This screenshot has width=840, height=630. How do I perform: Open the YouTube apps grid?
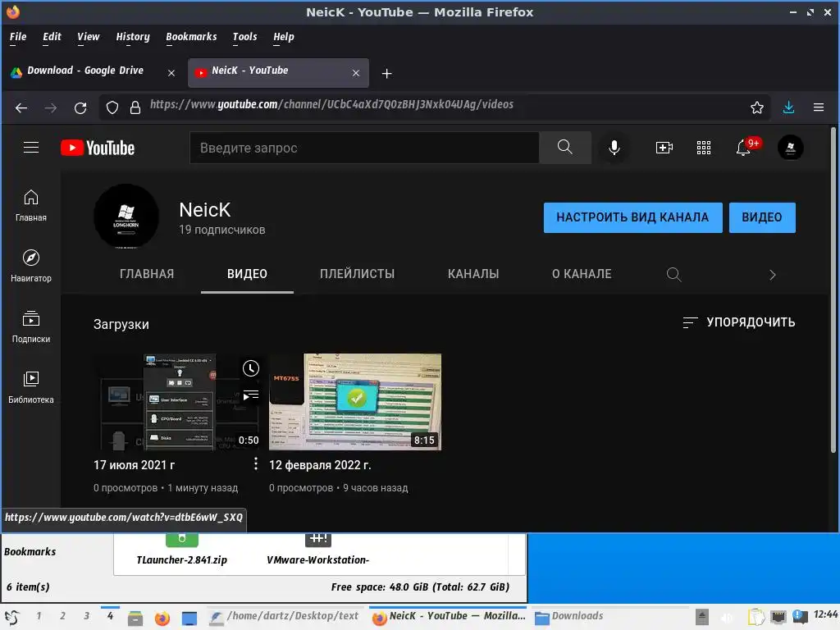point(703,148)
